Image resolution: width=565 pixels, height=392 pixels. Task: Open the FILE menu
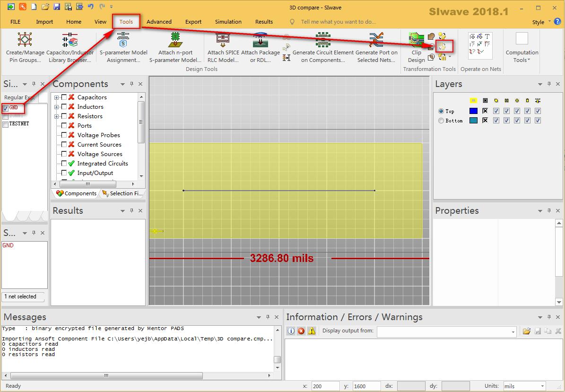[15, 22]
